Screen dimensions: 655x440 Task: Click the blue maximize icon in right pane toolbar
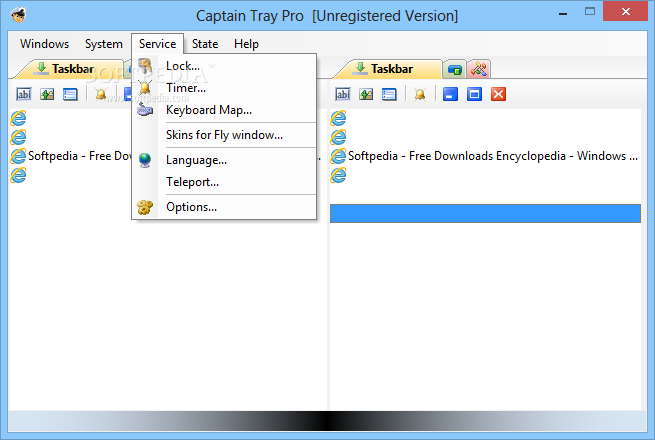tap(474, 94)
